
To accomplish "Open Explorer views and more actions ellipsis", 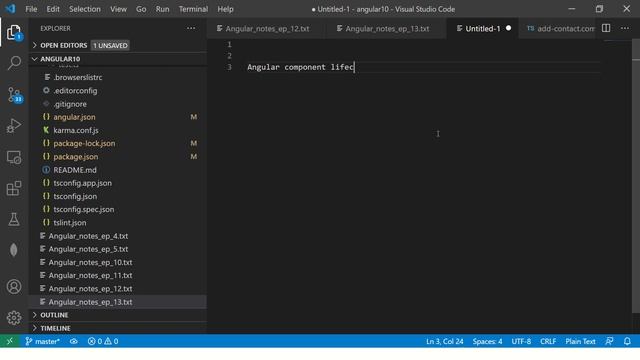I will pos(191,28).
